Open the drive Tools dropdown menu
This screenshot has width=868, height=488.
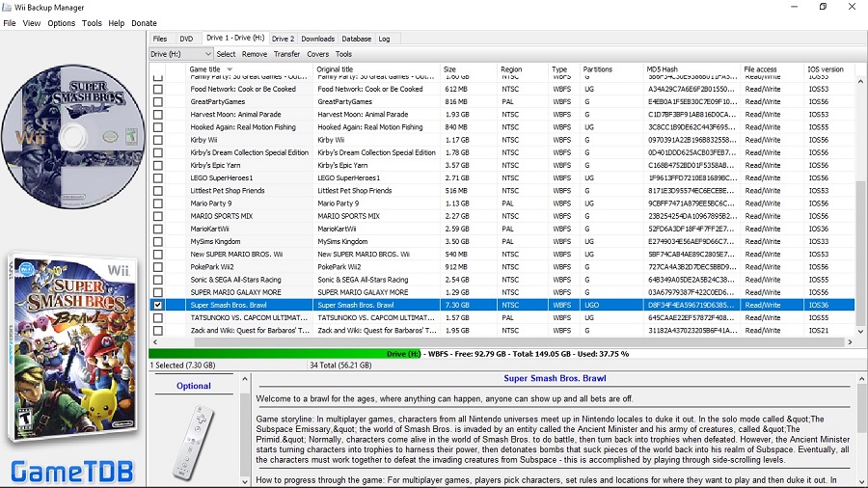(x=343, y=54)
